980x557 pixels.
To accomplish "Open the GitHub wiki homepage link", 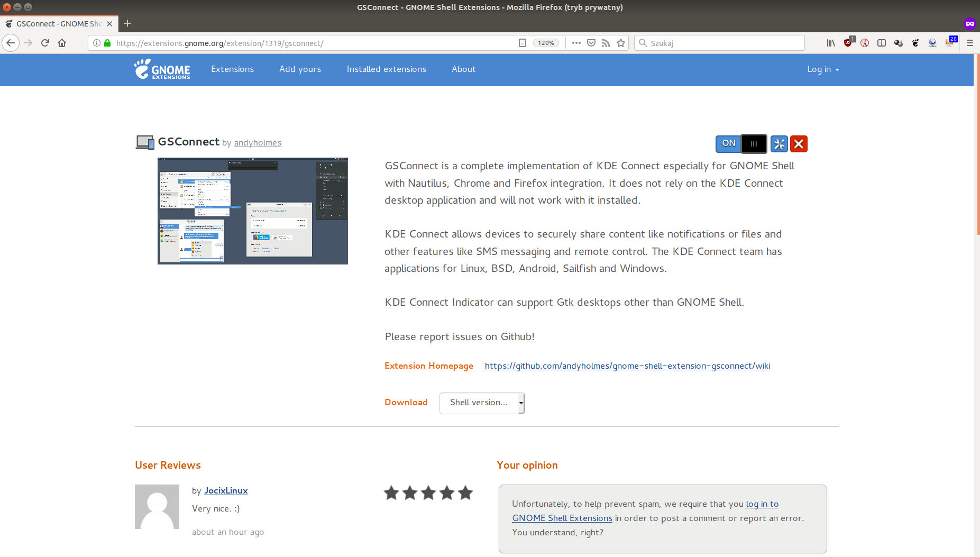I will point(627,366).
